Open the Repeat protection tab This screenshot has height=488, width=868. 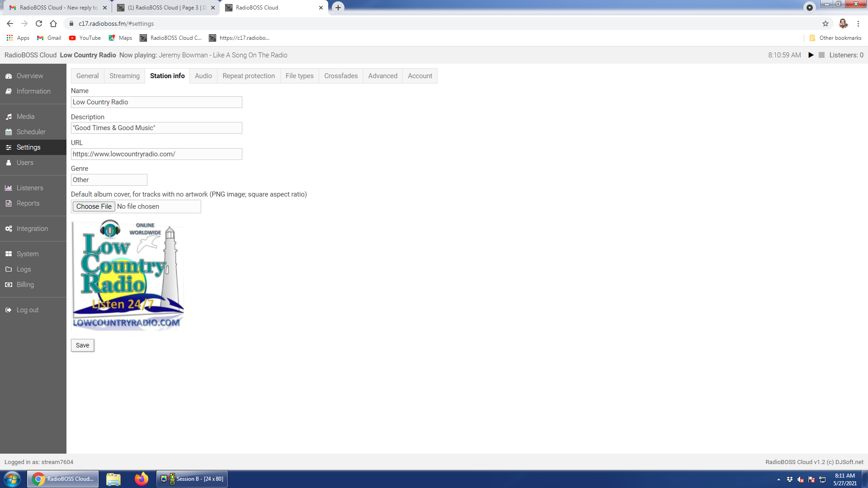[x=249, y=76]
